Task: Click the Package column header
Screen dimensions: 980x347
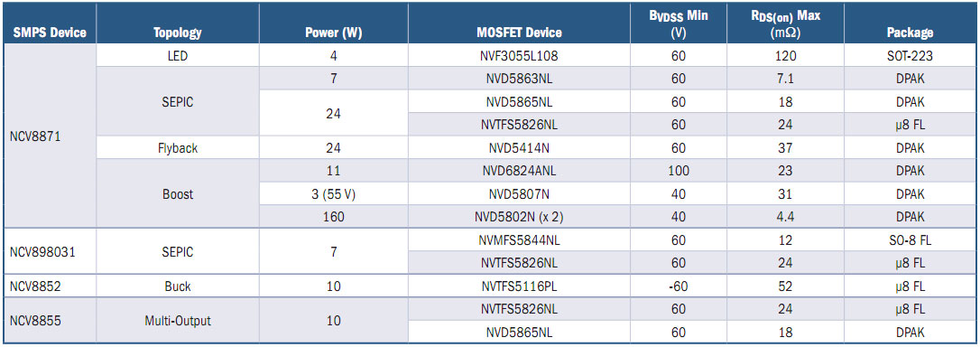Action: [910, 33]
